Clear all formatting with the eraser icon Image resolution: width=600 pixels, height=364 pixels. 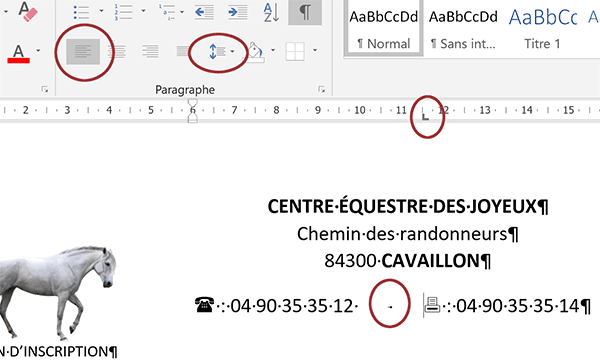[x=28, y=11]
